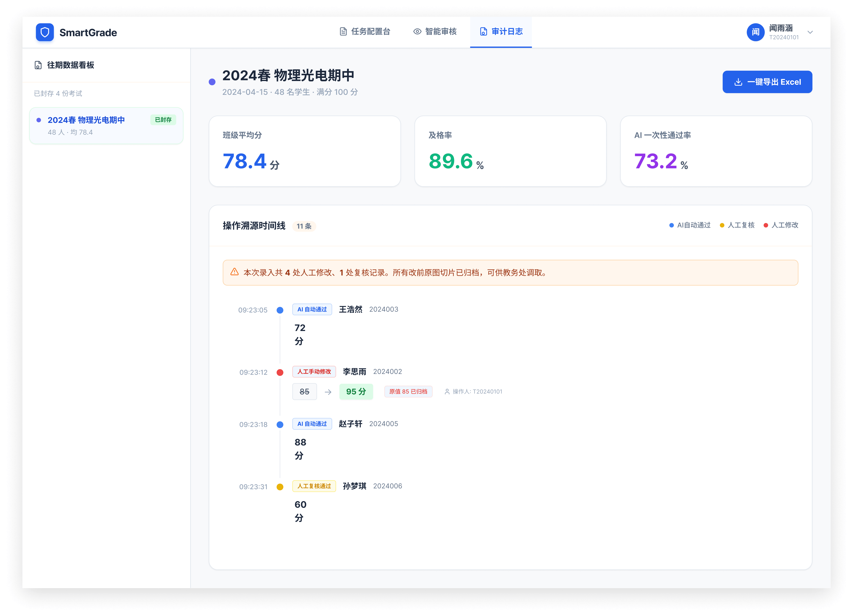This screenshot has height=616, width=853.
Task: Click student name 王浩然
Action: [350, 309]
